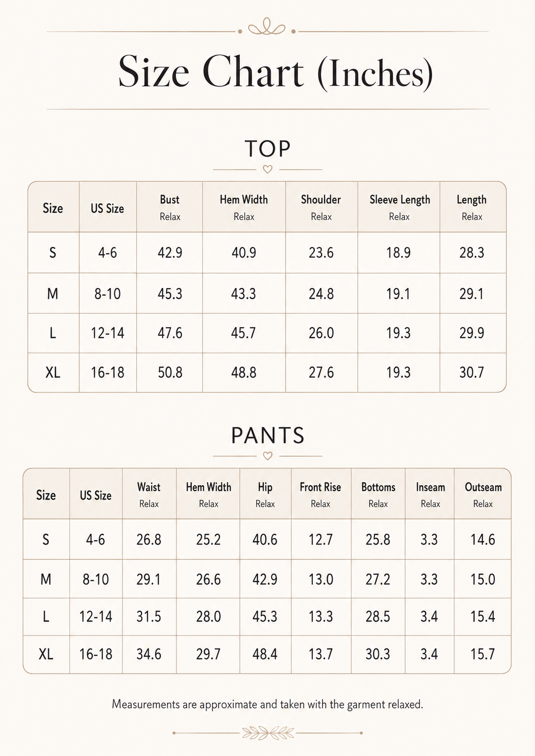
Task: Click the PANTS section heading
Action: click(268, 436)
